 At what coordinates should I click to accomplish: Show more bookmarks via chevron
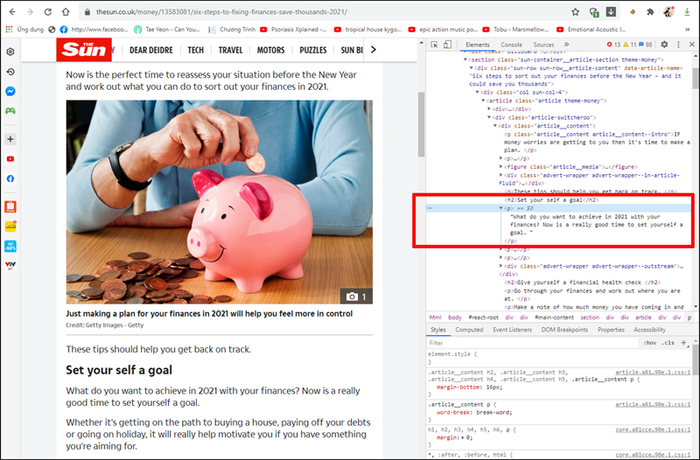coord(688,29)
